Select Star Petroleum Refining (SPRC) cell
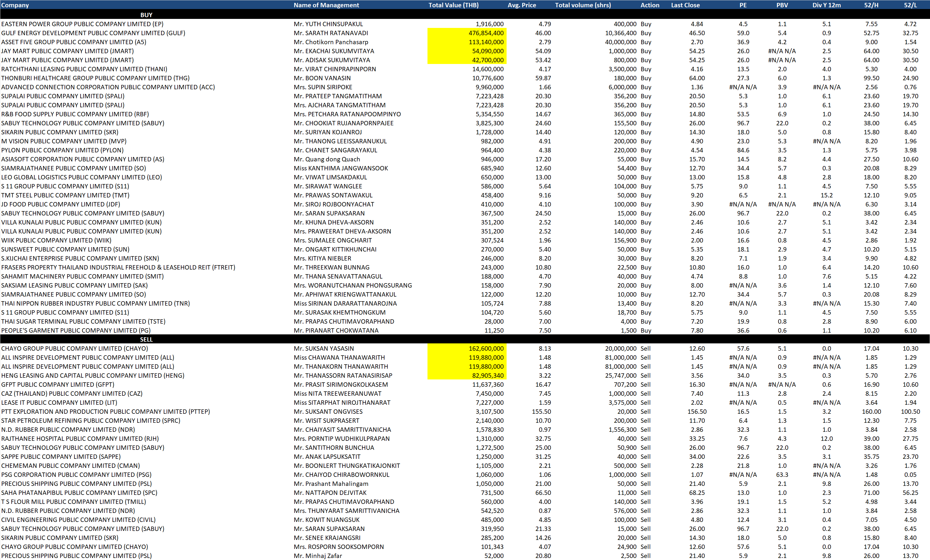The width and height of the screenshot is (930, 560). [90, 421]
